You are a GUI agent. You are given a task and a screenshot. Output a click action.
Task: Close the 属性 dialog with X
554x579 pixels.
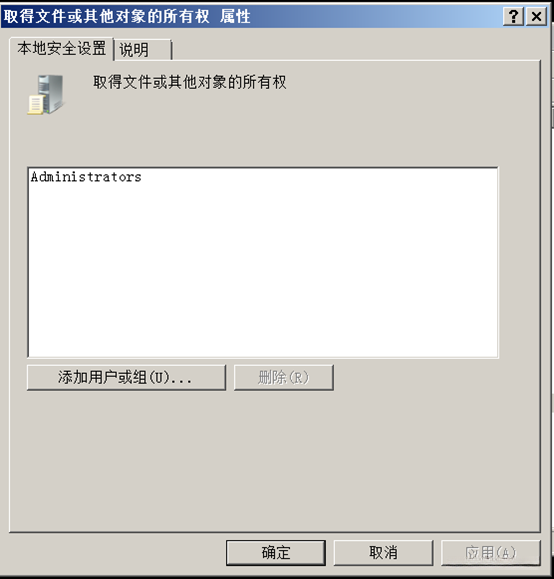(x=536, y=17)
